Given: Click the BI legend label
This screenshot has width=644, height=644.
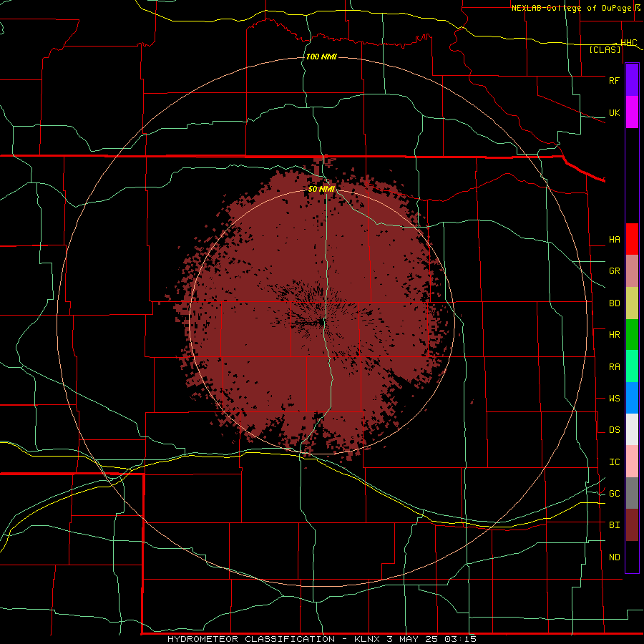Looking at the screenshot, I should (614, 525).
